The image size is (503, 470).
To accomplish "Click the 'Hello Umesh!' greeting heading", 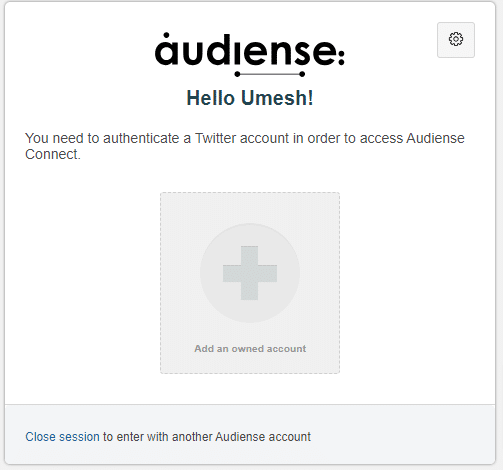I will point(250,98).
